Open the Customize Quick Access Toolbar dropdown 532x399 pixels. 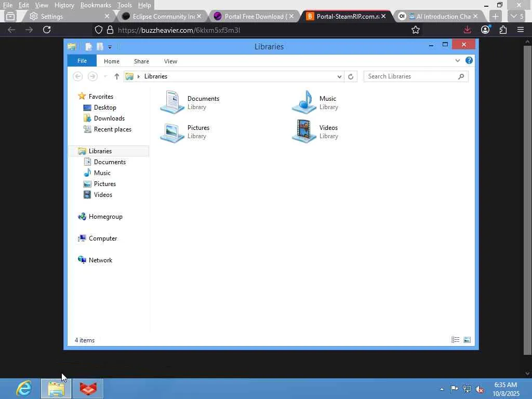[110, 47]
